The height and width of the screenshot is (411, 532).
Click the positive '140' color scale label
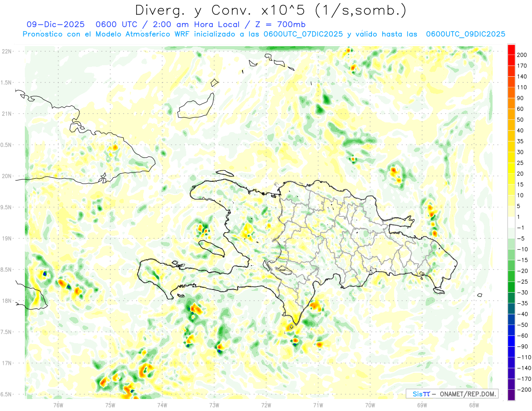522,77
